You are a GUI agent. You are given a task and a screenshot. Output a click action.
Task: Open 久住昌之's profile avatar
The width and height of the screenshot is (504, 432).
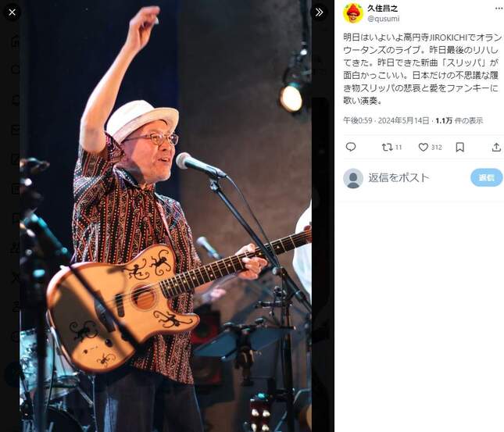click(353, 13)
